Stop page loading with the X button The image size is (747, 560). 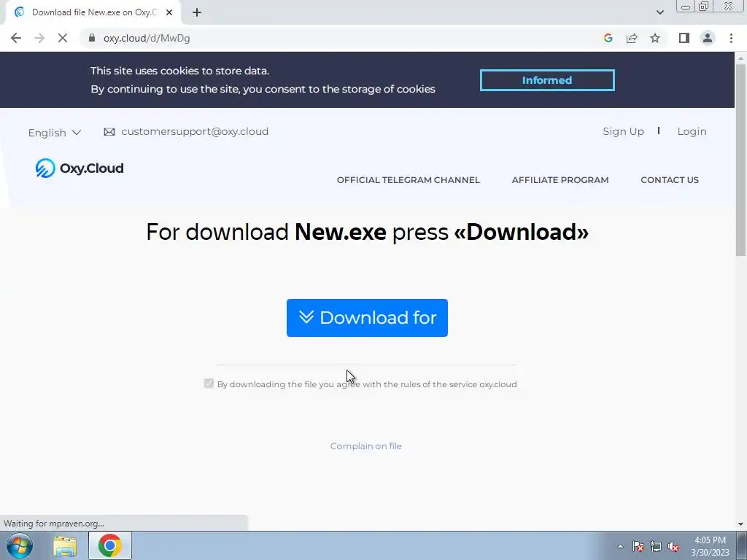tap(63, 38)
